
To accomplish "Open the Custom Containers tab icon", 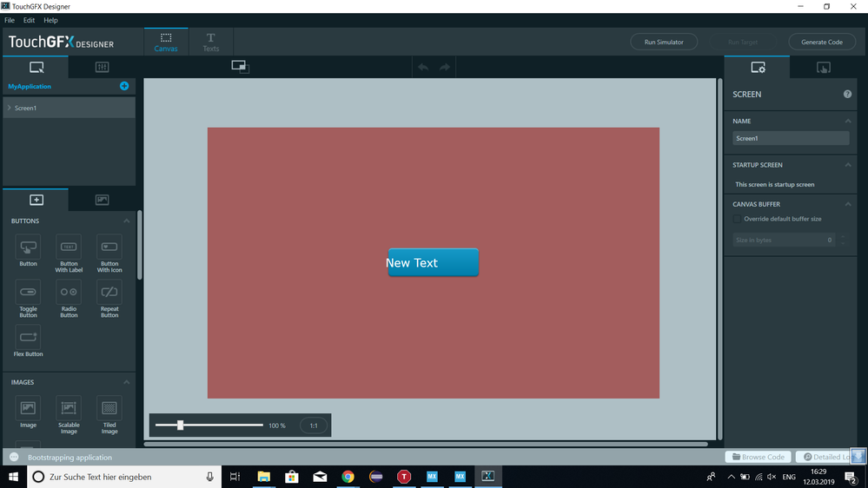I will 102,67.
